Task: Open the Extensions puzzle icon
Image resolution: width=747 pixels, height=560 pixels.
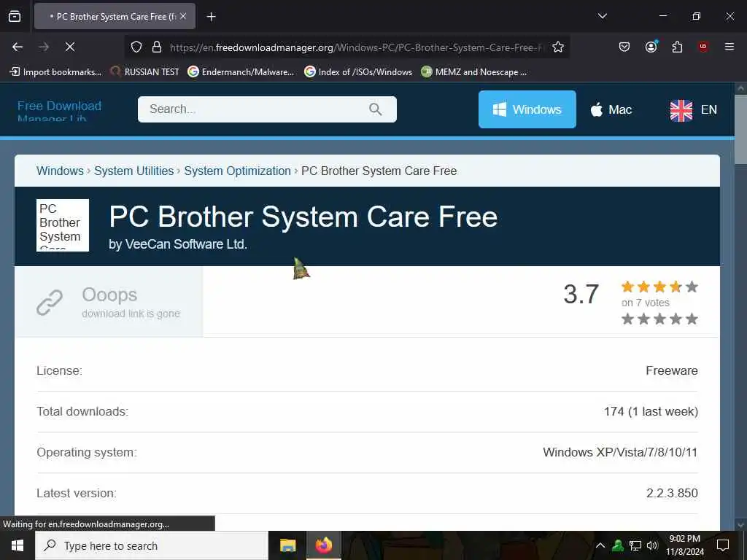Action: pyautogui.click(x=677, y=47)
